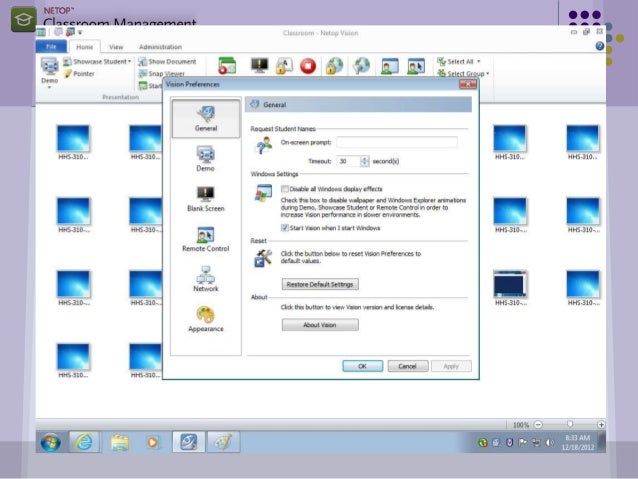Select Network category in preferences

[x=205, y=279]
